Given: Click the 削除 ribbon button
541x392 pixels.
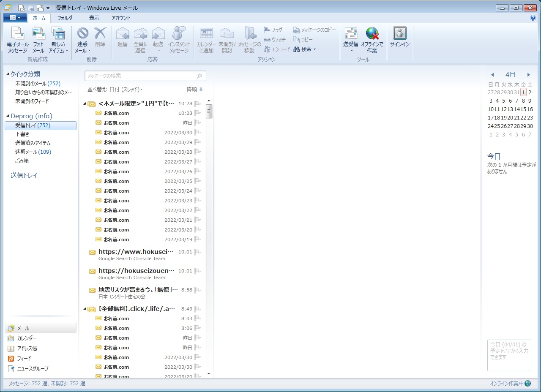Looking at the screenshot, I should pyautogui.click(x=100, y=37).
